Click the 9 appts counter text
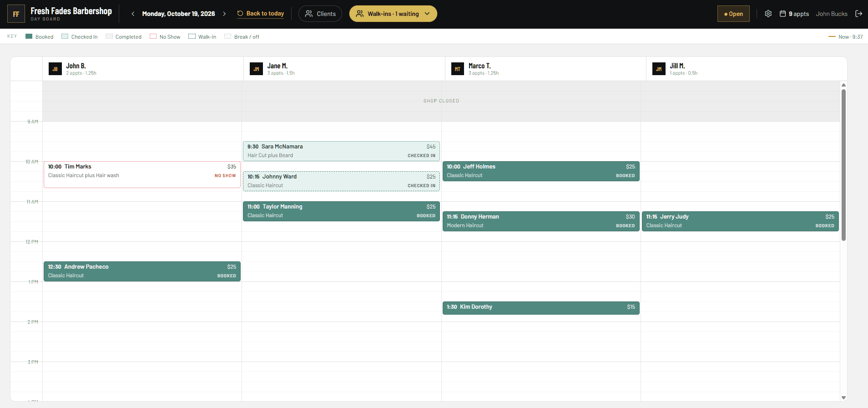Image resolution: width=868 pixels, height=408 pixels. pyautogui.click(x=799, y=14)
